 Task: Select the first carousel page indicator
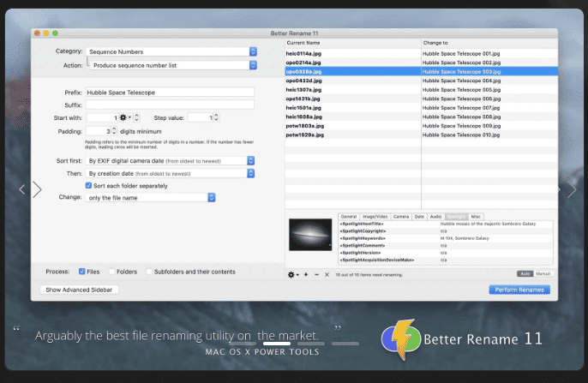243,344
